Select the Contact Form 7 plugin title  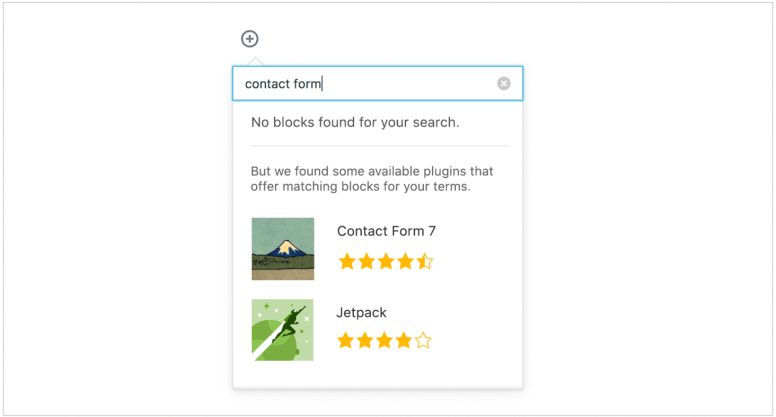click(386, 231)
